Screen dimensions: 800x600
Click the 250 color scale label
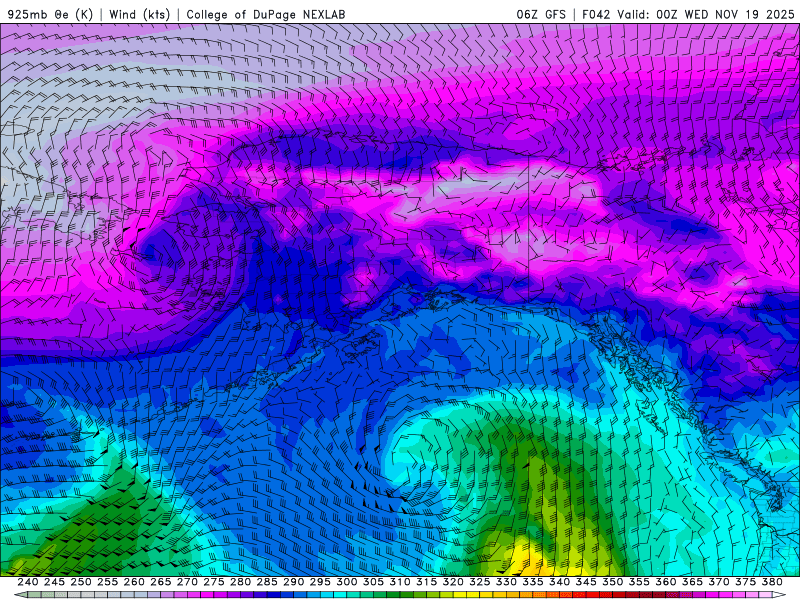pos(81,582)
